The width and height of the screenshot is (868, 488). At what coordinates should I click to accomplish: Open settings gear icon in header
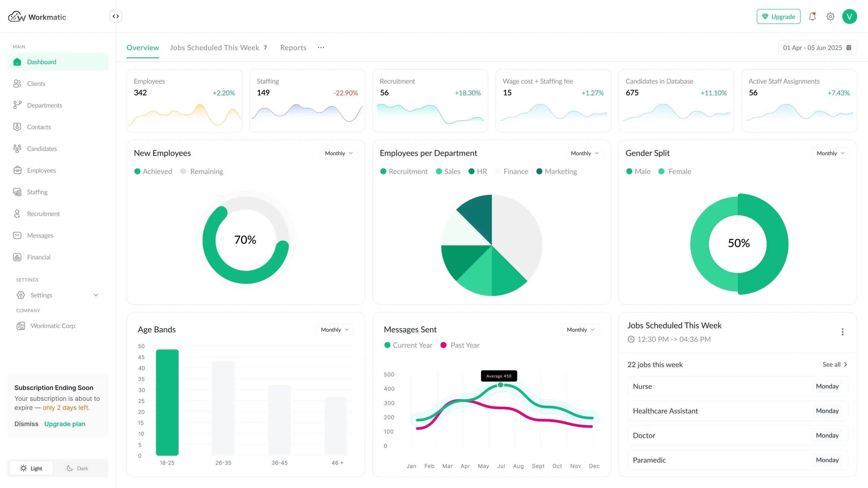click(830, 17)
